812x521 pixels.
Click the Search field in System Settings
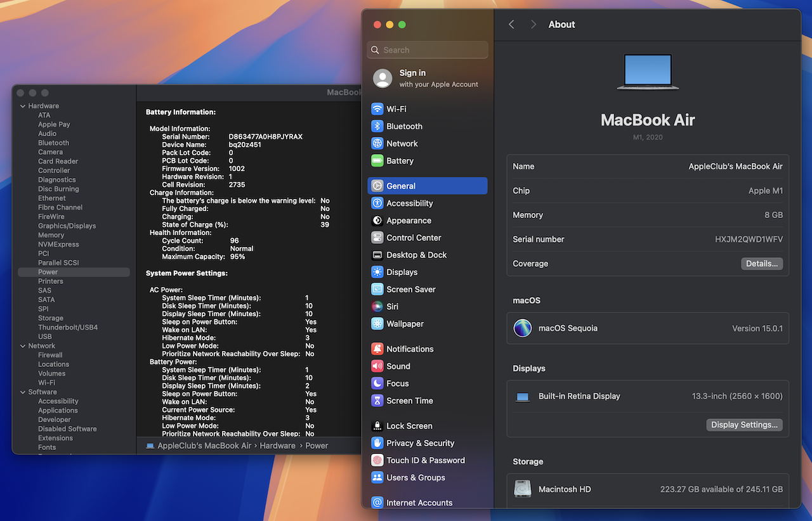428,50
